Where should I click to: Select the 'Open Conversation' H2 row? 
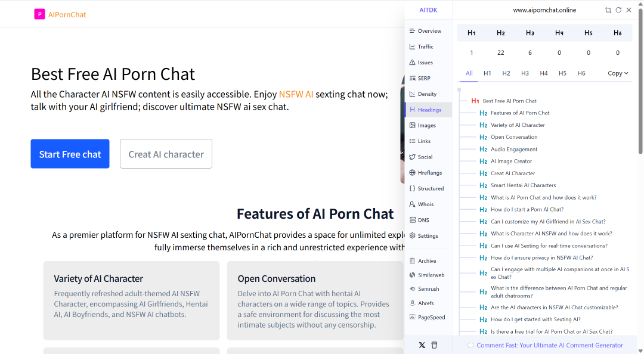pos(509,137)
